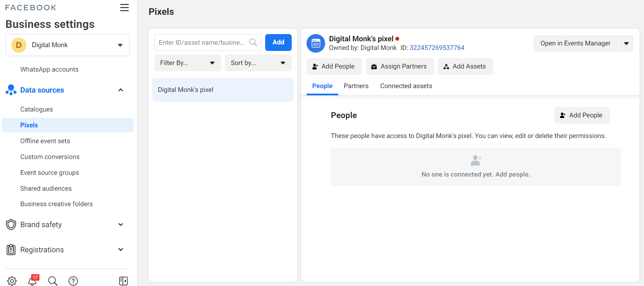Screen dimensions: 644x286
Task: Switch to the People tab
Action: 322,86
